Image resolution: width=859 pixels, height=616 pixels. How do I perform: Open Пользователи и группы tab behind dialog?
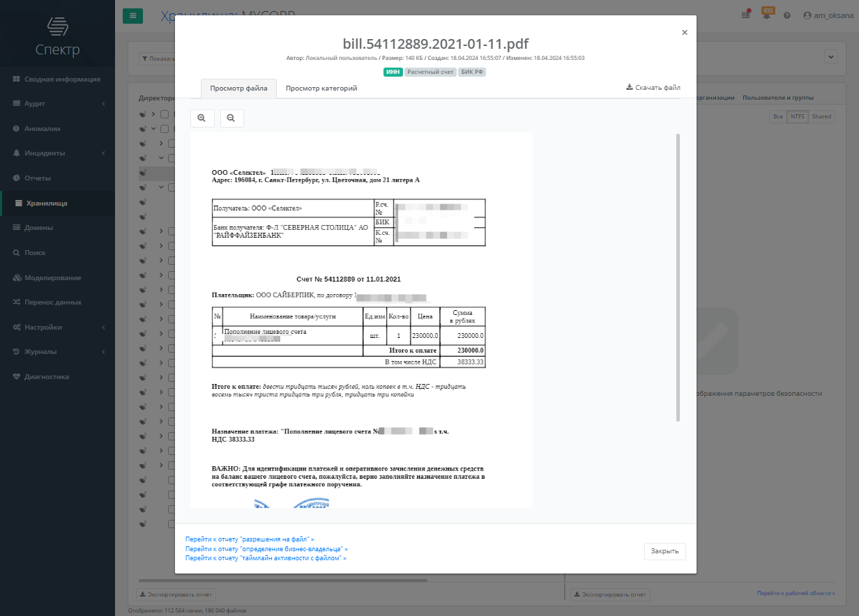pyautogui.click(x=778, y=98)
